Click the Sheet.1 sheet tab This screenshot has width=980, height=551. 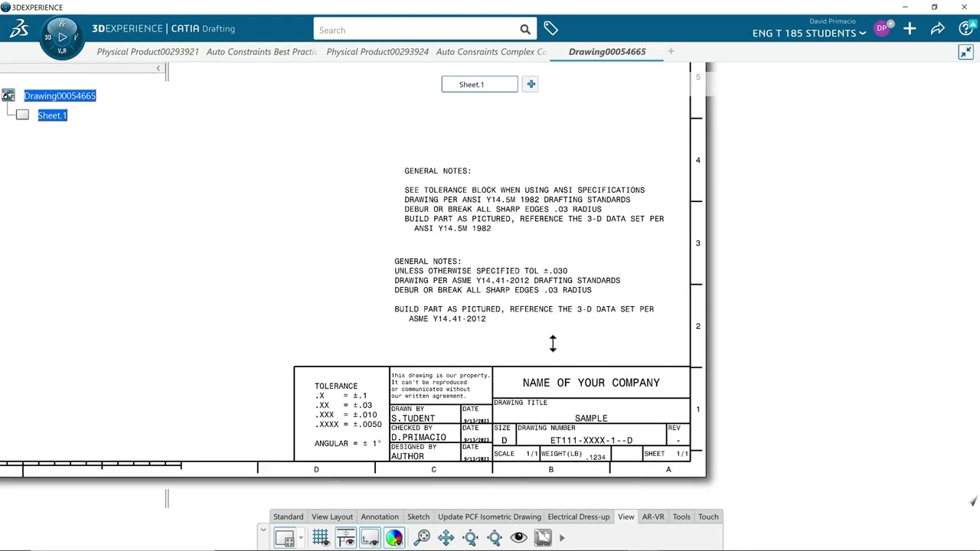pos(479,84)
